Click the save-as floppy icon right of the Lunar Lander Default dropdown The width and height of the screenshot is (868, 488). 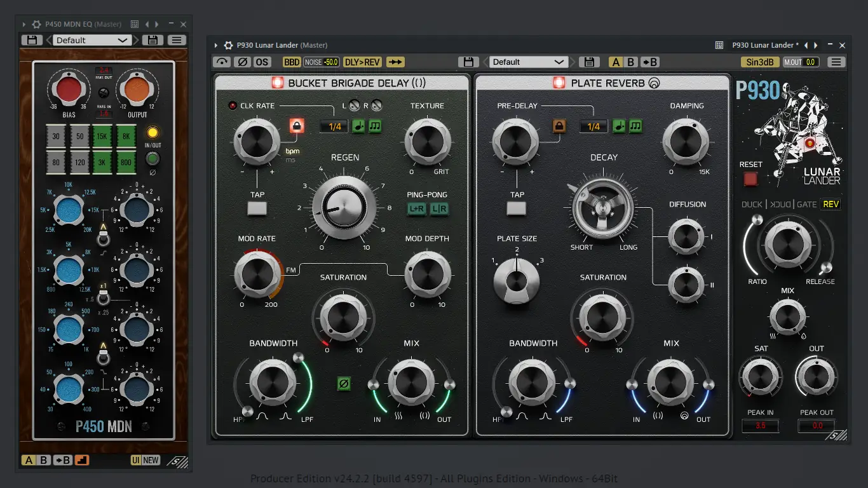click(x=589, y=62)
